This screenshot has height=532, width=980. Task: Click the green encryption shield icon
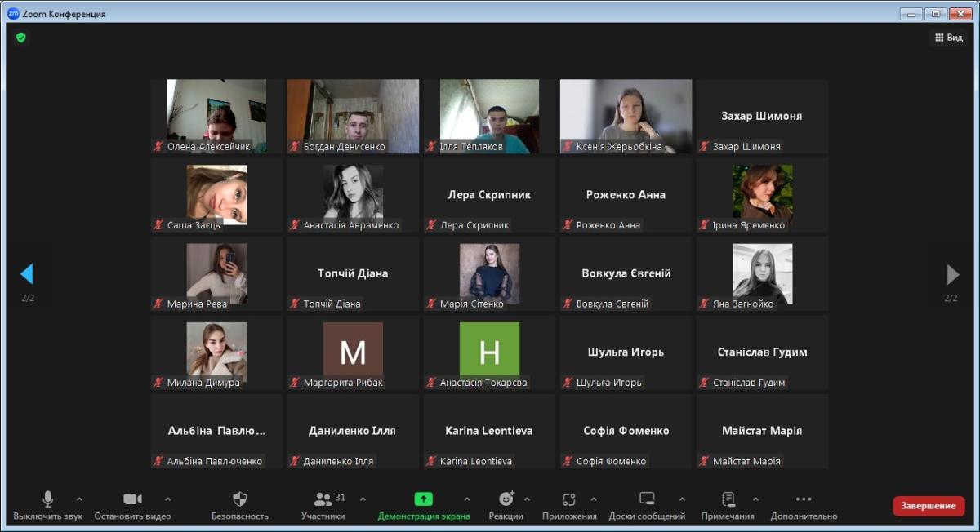pyautogui.click(x=20, y=38)
